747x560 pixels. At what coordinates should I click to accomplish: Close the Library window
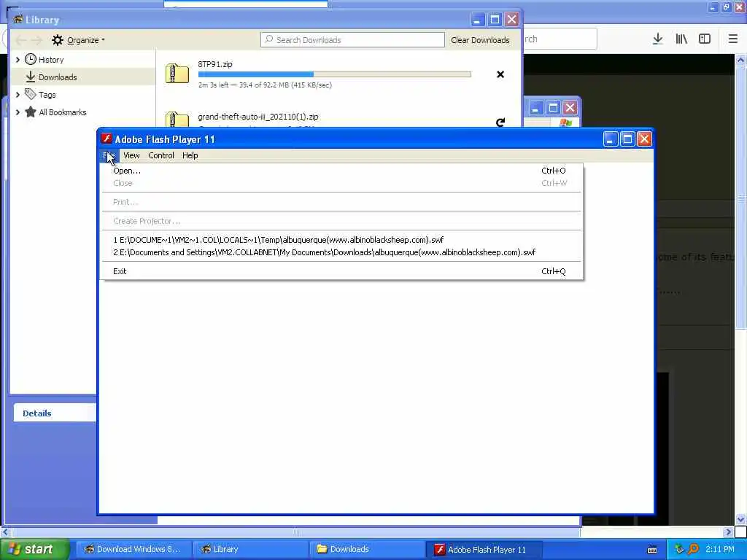(511, 20)
